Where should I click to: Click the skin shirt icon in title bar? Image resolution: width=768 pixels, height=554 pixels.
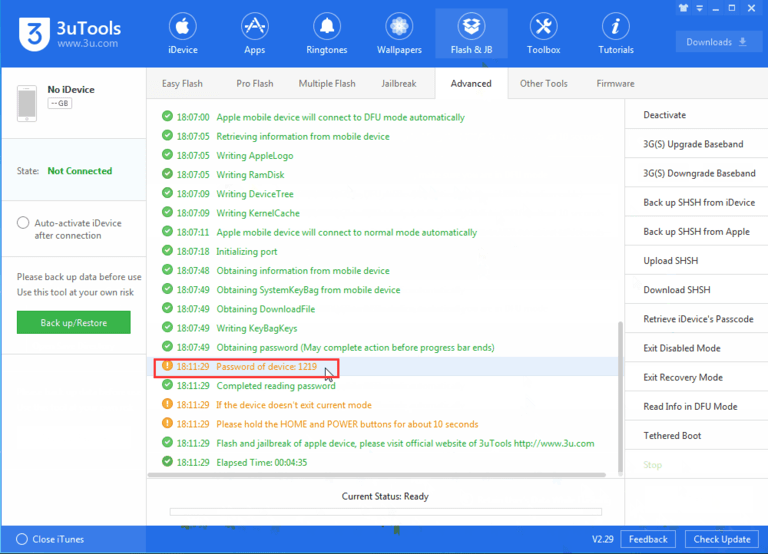click(683, 8)
